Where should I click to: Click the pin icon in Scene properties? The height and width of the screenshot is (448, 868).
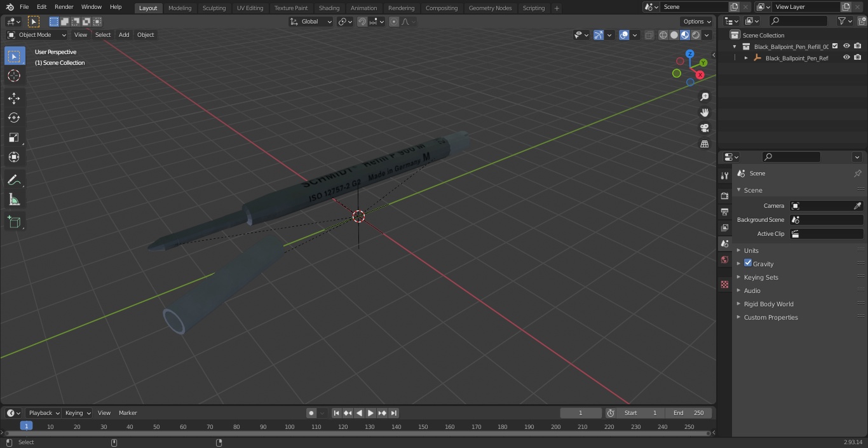pyautogui.click(x=857, y=173)
